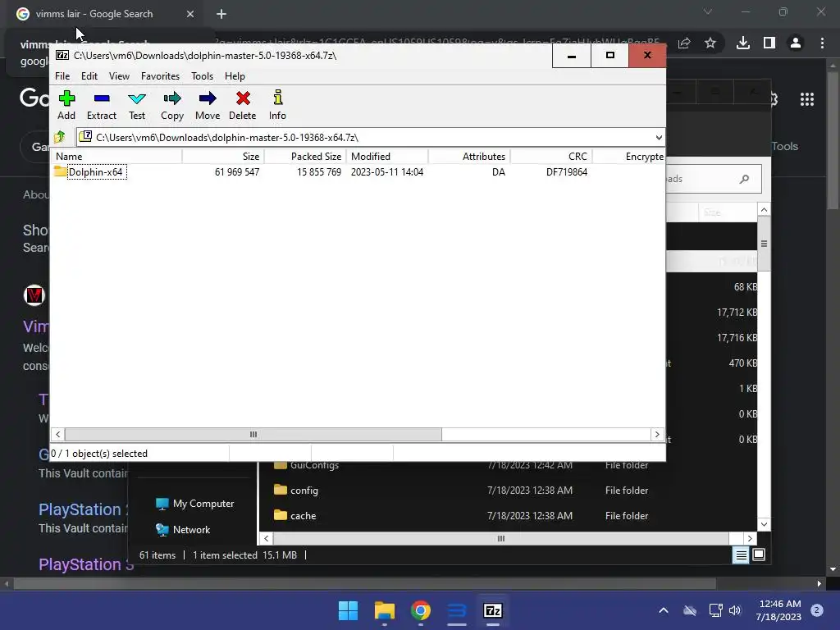Click the search magnifier in File Explorer

point(744,179)
